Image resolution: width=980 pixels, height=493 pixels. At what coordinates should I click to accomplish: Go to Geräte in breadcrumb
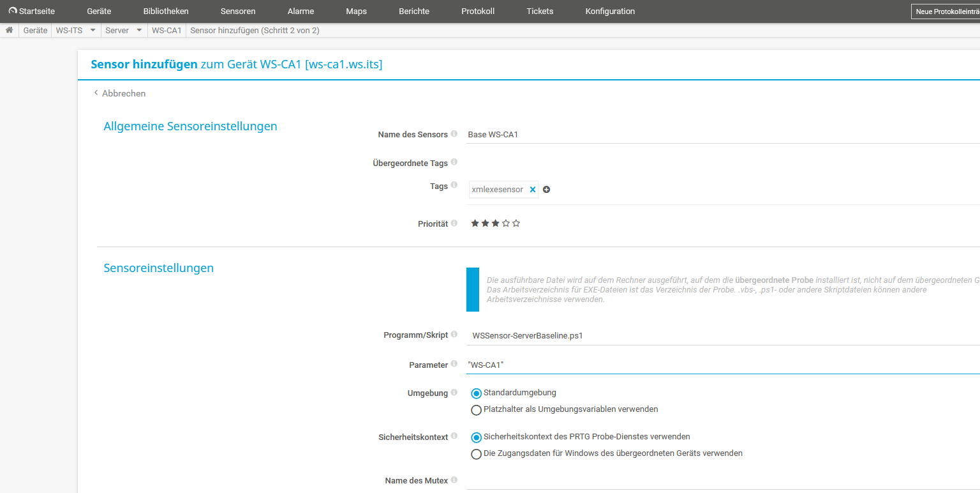[35, 30]
